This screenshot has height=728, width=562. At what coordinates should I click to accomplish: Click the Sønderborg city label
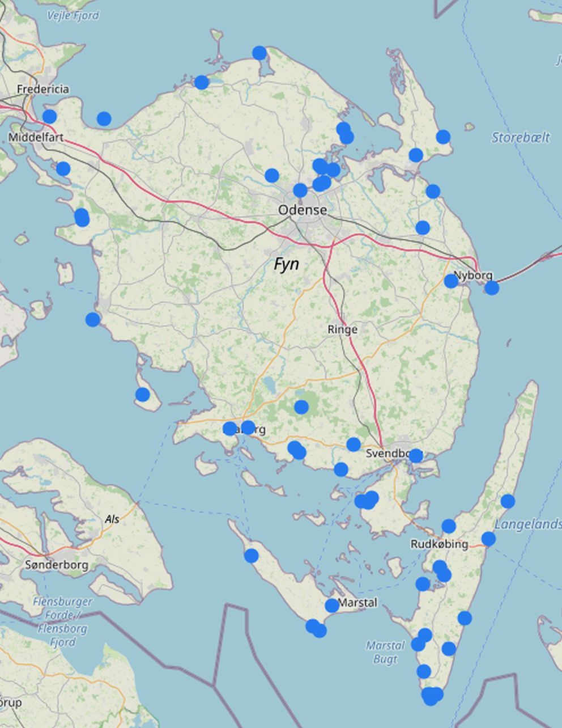57,565
